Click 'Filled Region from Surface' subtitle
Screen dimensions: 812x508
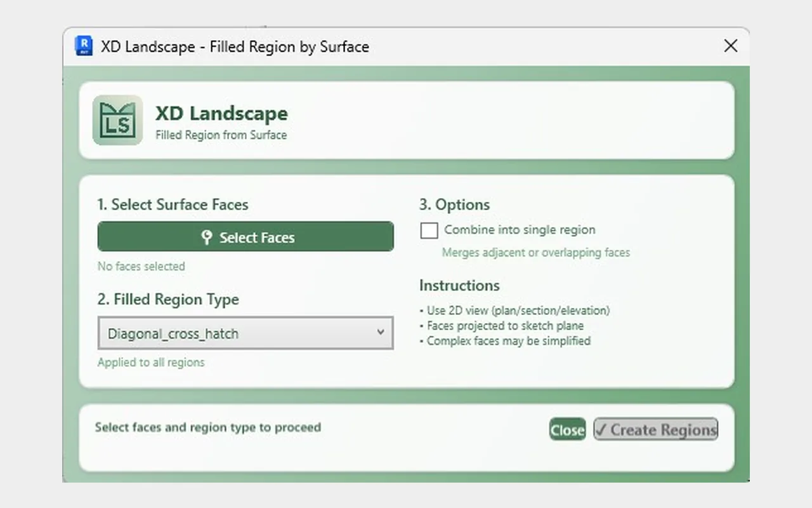[x=221, y=135]
